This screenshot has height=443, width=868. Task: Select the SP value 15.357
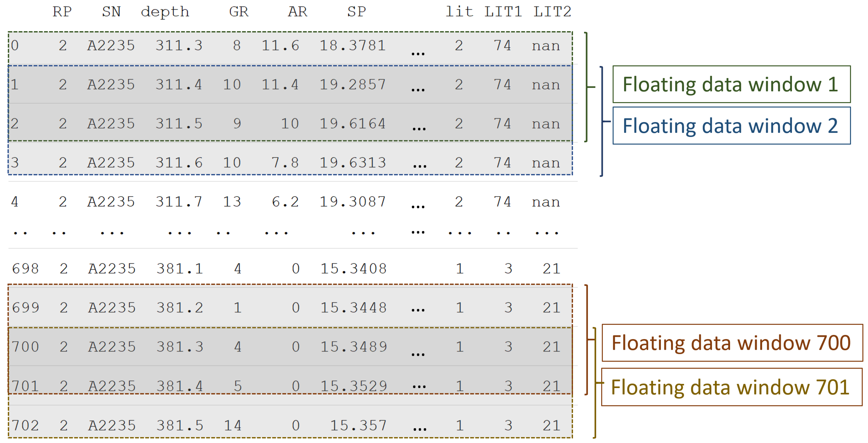tap(358, 425)
